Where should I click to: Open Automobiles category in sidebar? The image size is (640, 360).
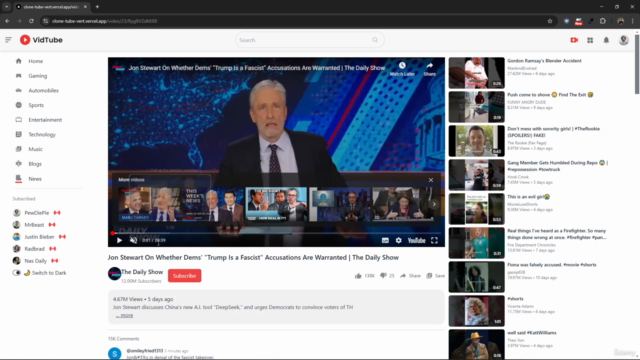(43, 91)
